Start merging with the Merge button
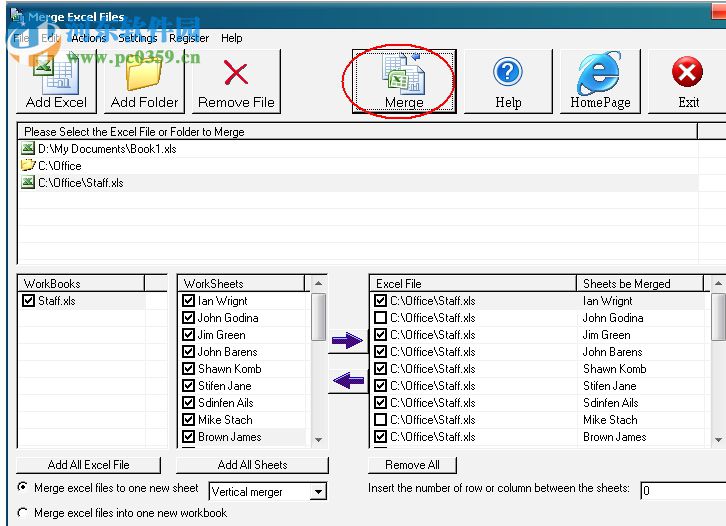This screenshot has width=726, height=526. point(404,81)
